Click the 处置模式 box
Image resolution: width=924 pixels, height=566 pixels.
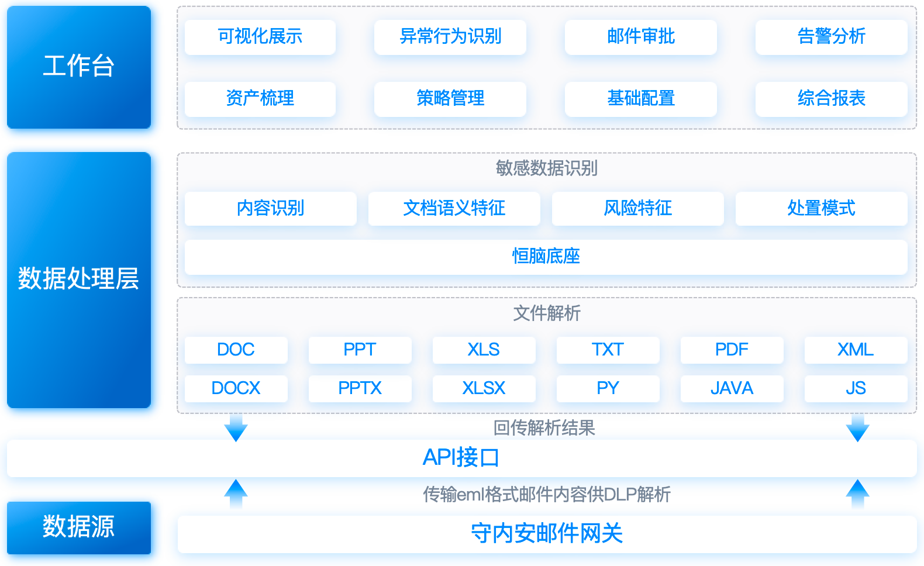tap(822, 209)
